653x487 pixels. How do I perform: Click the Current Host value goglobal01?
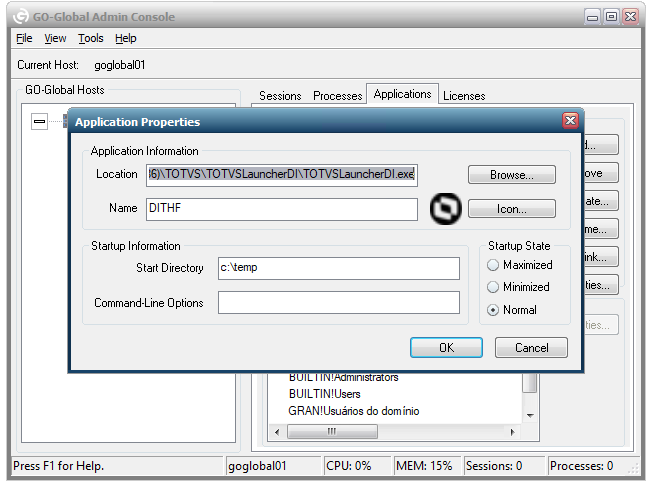point(120,65)
